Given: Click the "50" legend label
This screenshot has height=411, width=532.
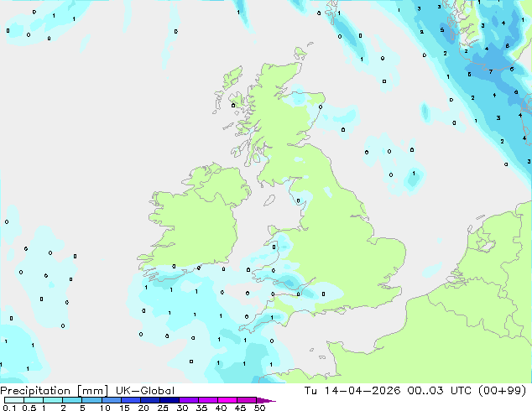Looking at the screenshot, I should 259,408.
